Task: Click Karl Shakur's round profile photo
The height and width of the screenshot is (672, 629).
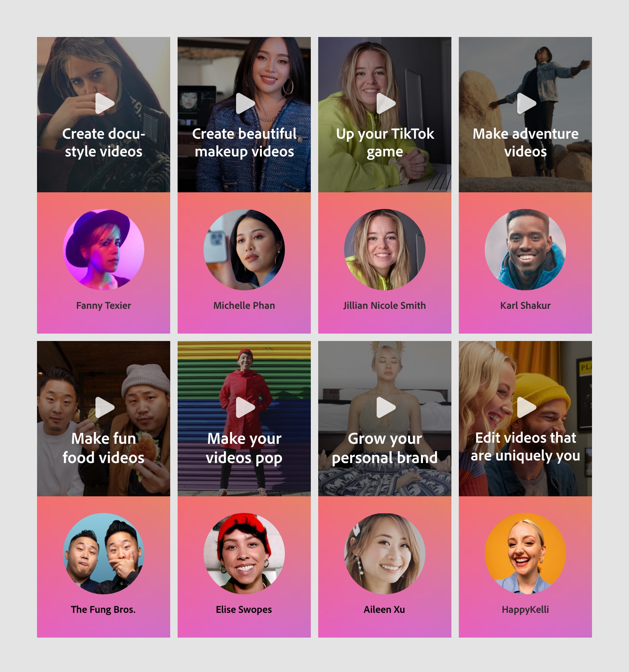Action: click(525, 250)
